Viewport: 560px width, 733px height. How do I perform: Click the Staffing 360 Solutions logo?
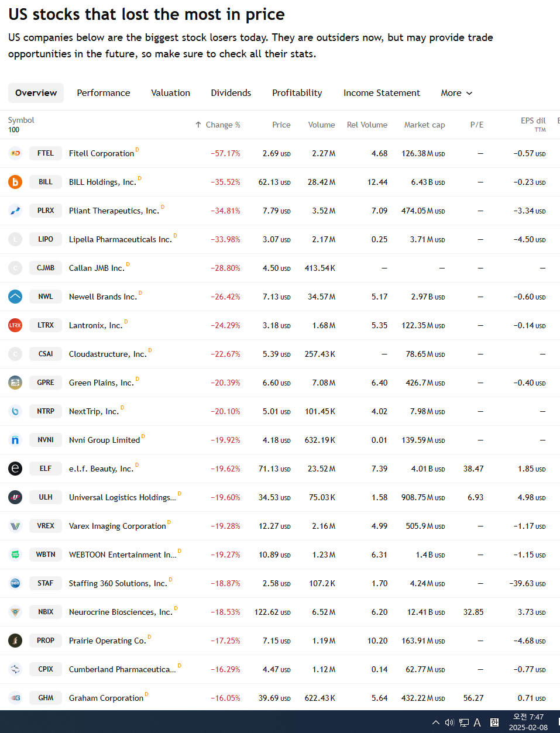15,583
